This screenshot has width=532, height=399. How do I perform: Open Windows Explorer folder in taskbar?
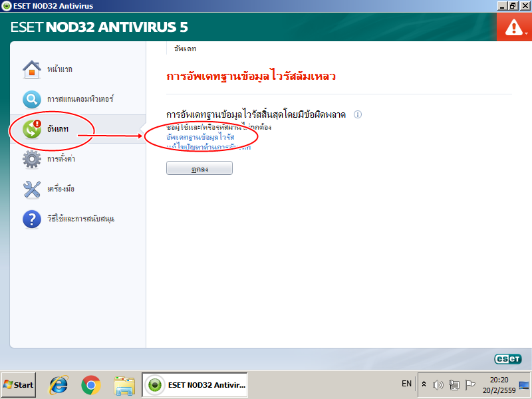[x=124, y=386]
